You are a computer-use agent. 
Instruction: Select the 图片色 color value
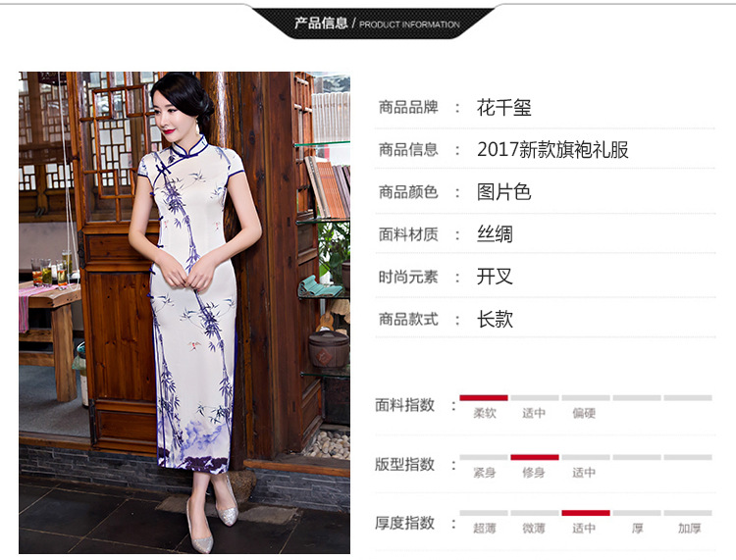tap(503, 192)
